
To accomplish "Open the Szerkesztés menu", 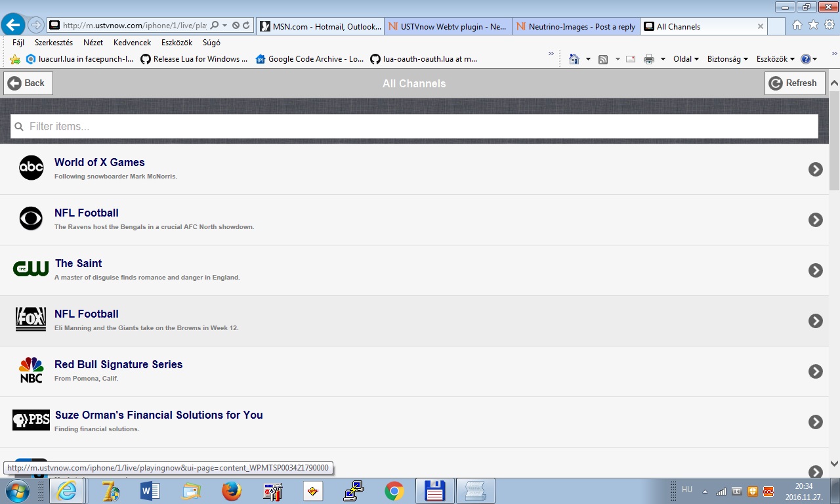I will pos(54,43).
